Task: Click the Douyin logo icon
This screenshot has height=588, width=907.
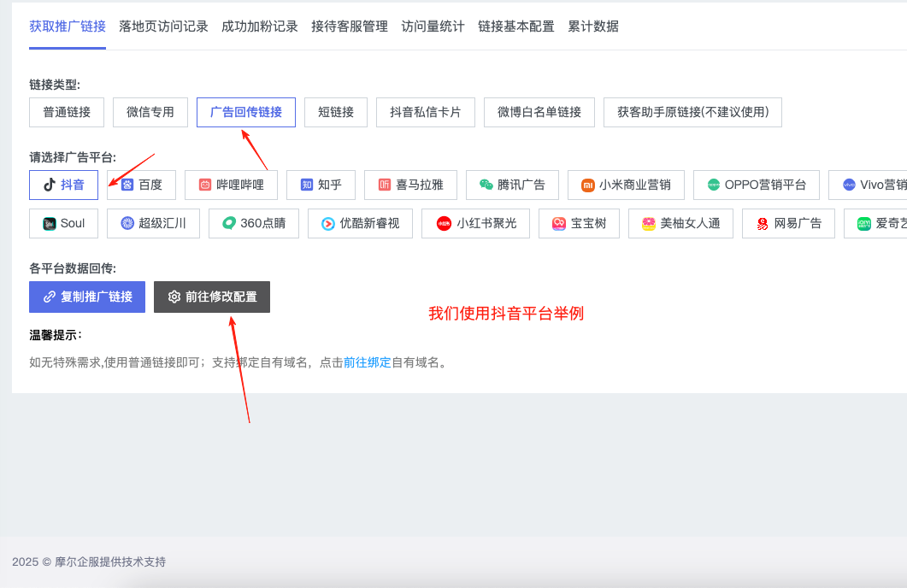Action: (x=50, y=185)
